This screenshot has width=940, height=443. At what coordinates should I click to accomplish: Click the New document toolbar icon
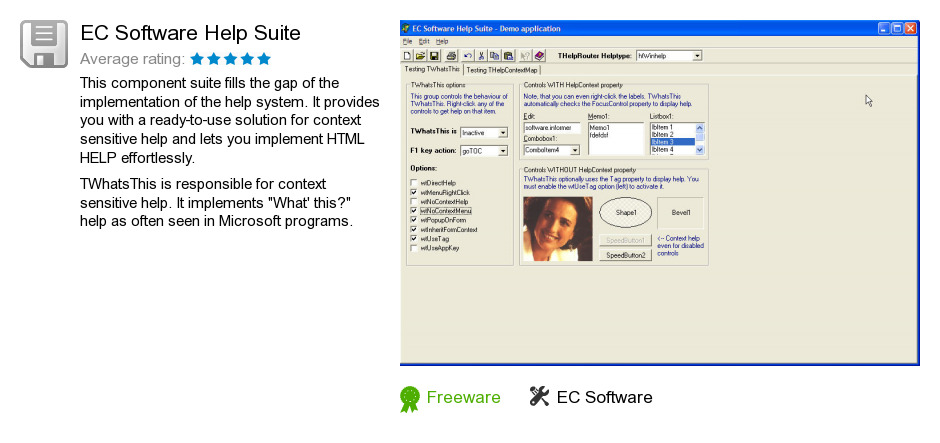(408, 56)
